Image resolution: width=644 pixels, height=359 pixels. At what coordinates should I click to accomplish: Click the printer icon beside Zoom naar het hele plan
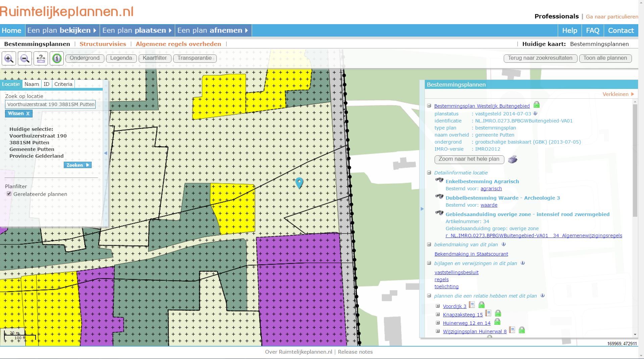pos(513,159)
